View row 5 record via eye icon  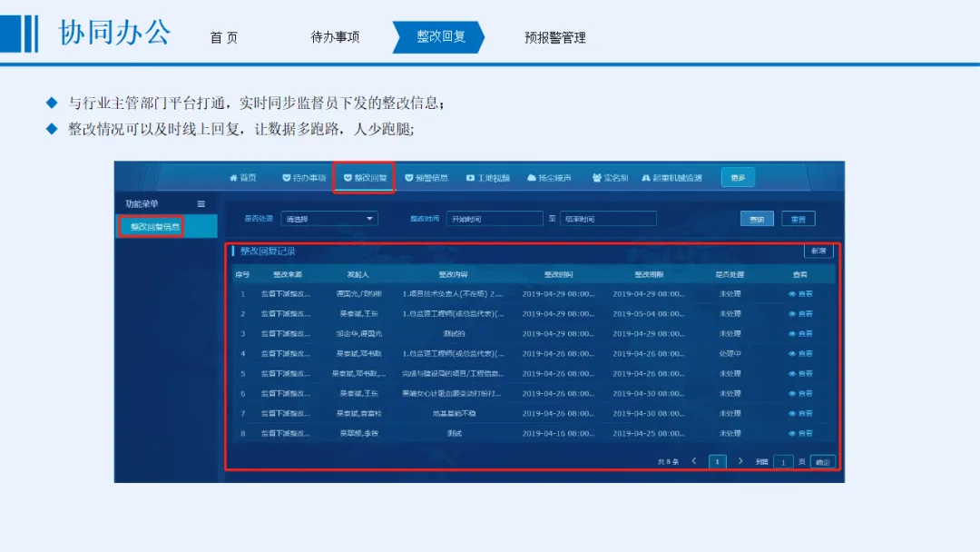pyautogui.click(x=800, y=374)
